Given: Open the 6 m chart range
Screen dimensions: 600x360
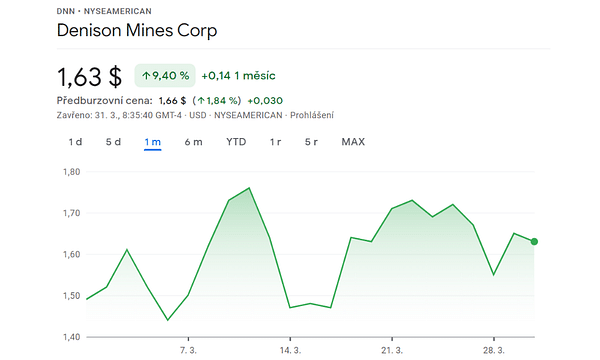Looking at the screenshot, I should tap(193, 142).
